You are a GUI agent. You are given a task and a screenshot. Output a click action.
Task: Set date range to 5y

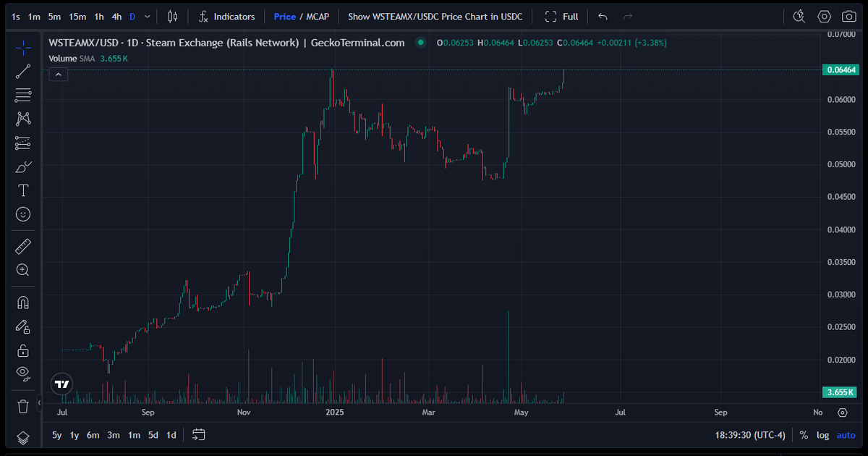56,435
